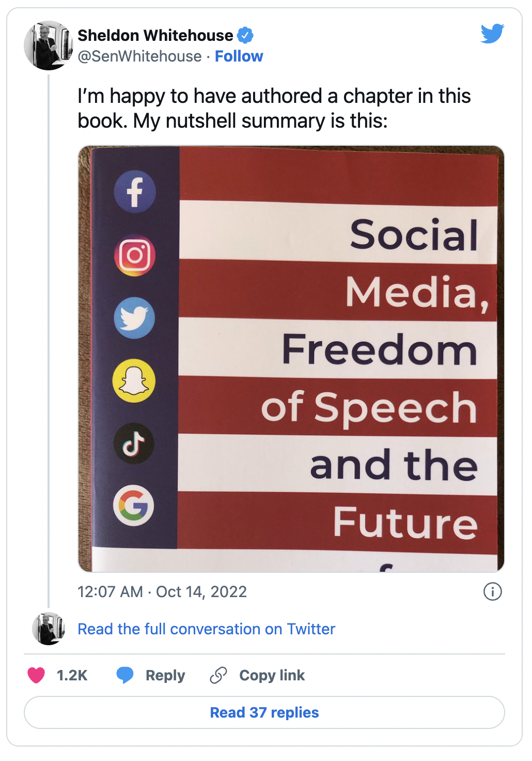
Task: Open the @SenWhitehouse handle link
Action: click(x=139, y=56)
